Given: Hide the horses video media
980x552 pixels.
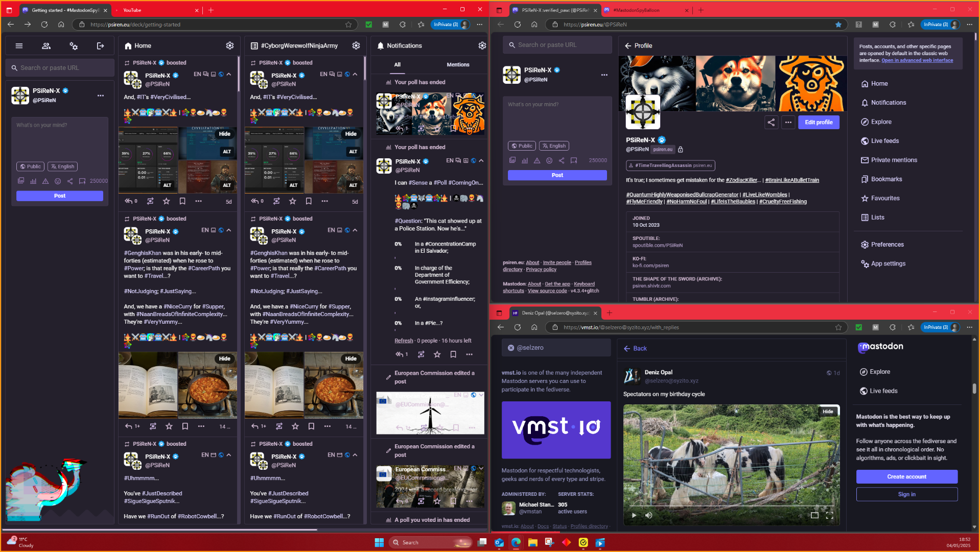Looking at the screenshot, I should (828, 412).
